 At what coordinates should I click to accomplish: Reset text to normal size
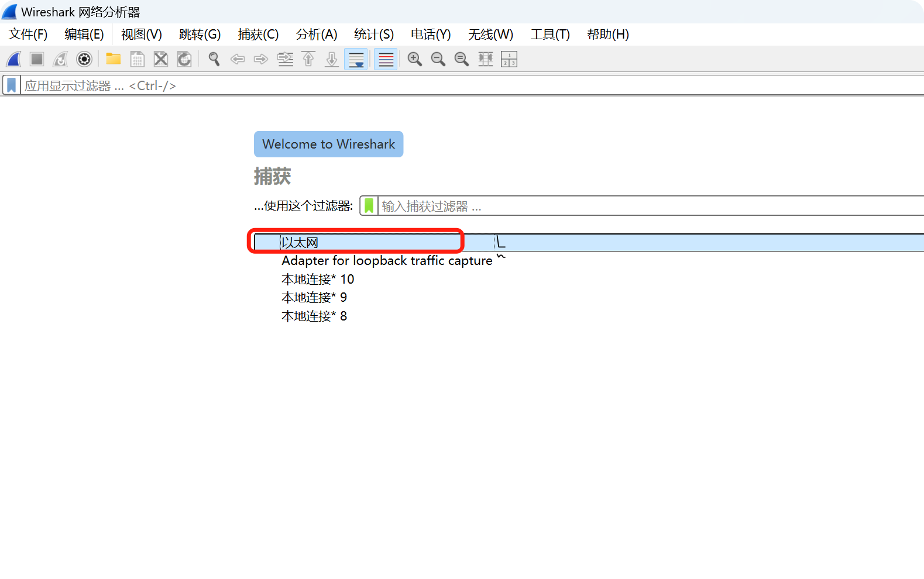pyautogui.click(x=462, y=59)
